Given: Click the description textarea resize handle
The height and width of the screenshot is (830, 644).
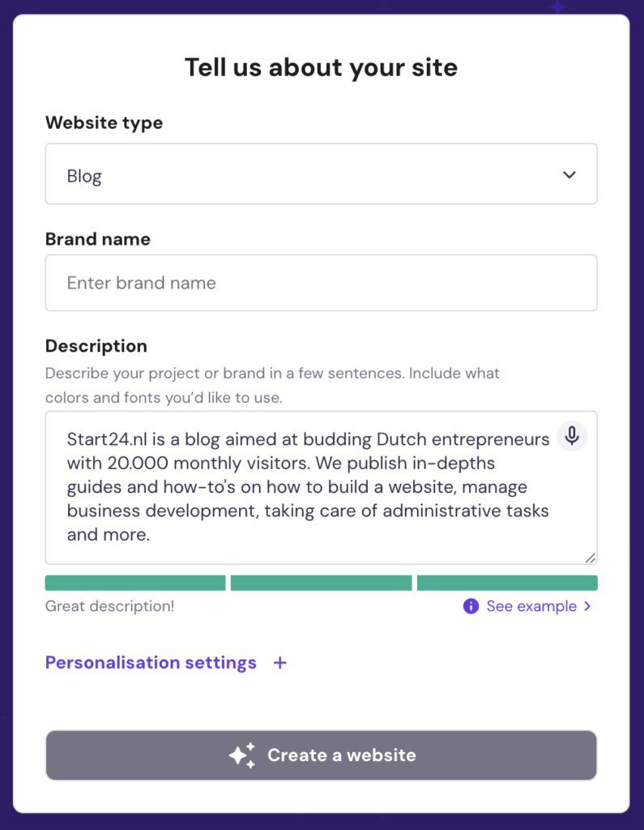Looking at the screenshot, I should tap(590, 557).
